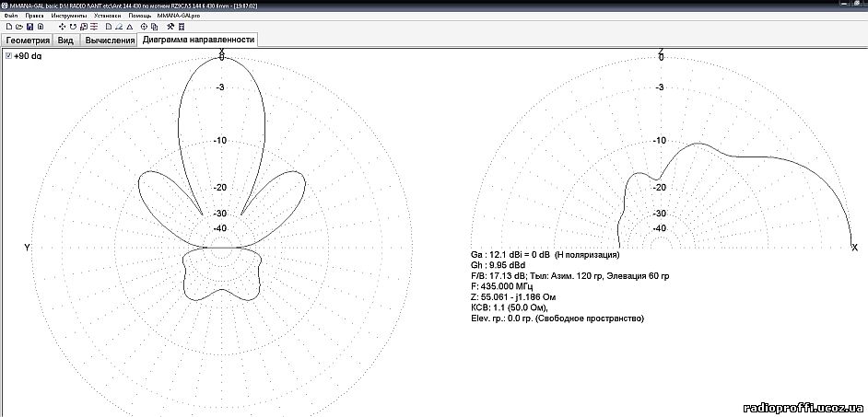The width and height of the screenshot is (868, 417).
Task: Click the blank page comment icon
Action: (109, 27)
